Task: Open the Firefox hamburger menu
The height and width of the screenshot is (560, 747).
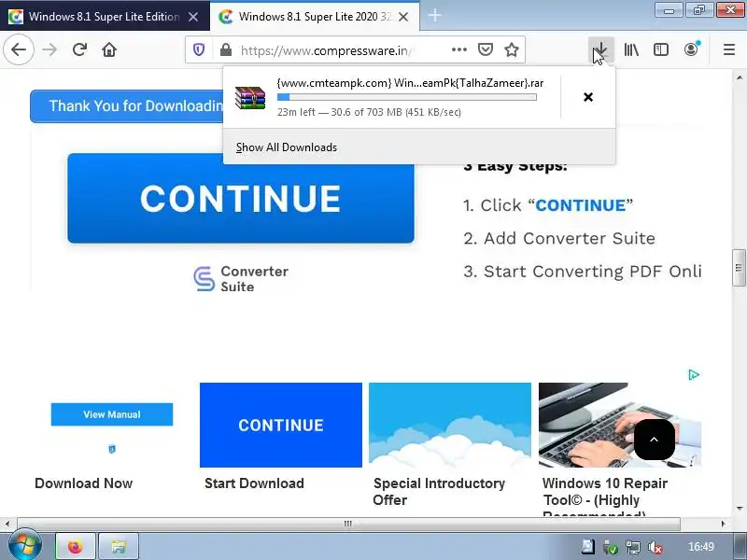Action: [x=729, y=49]
